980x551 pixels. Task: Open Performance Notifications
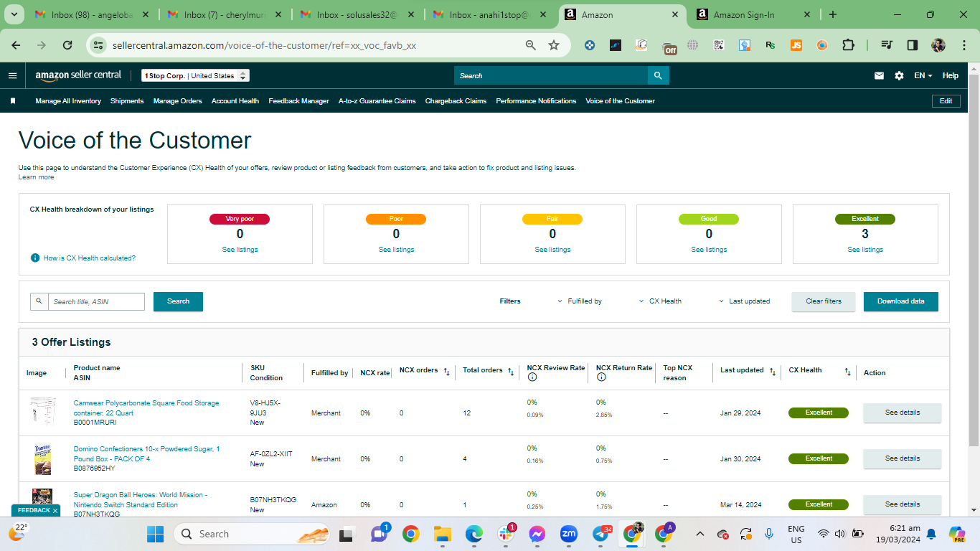tap(536, 101)
